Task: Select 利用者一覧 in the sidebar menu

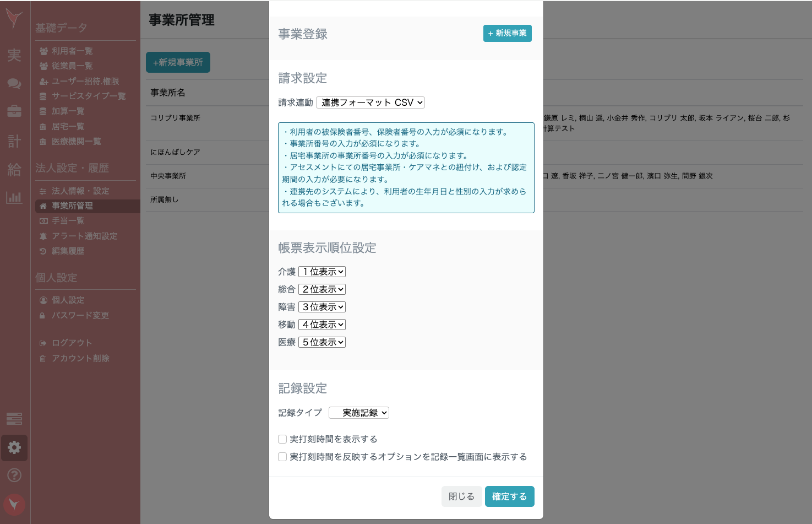Action: pyautogui.click(x=71, y=51)
